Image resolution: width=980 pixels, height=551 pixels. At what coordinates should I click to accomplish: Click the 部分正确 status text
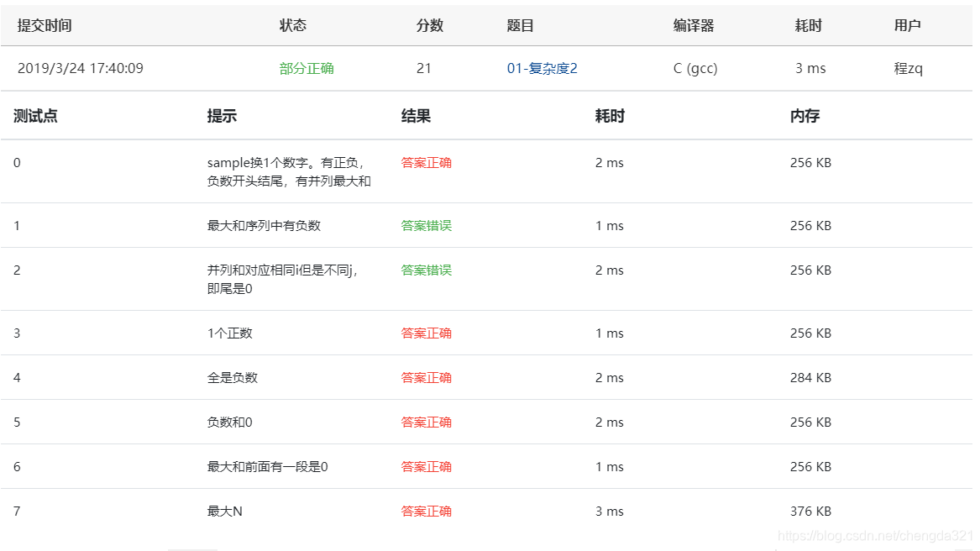click(307, 68)
